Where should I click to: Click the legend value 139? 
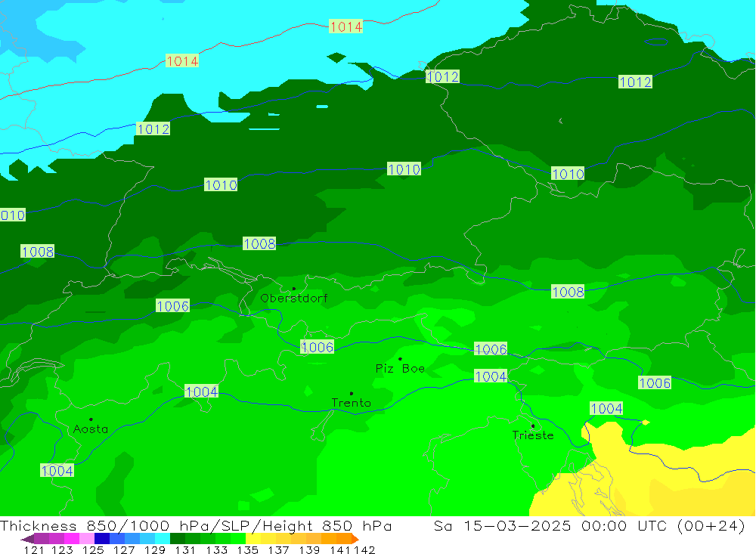click(309, 549)
